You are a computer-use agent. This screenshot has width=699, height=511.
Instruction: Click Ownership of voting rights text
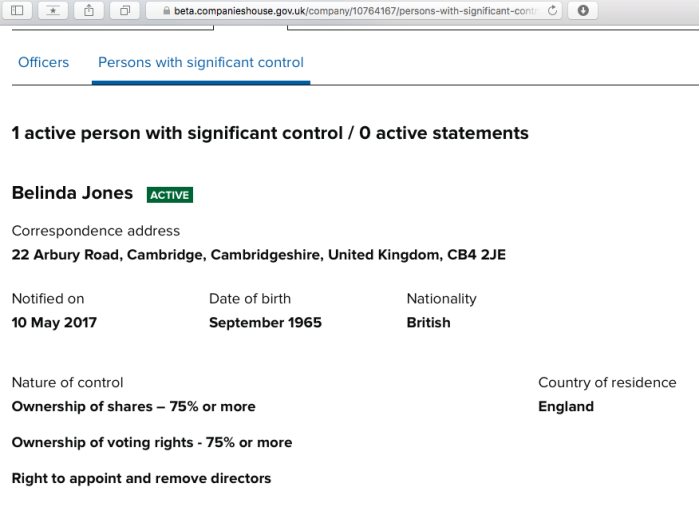click(152, 443)
